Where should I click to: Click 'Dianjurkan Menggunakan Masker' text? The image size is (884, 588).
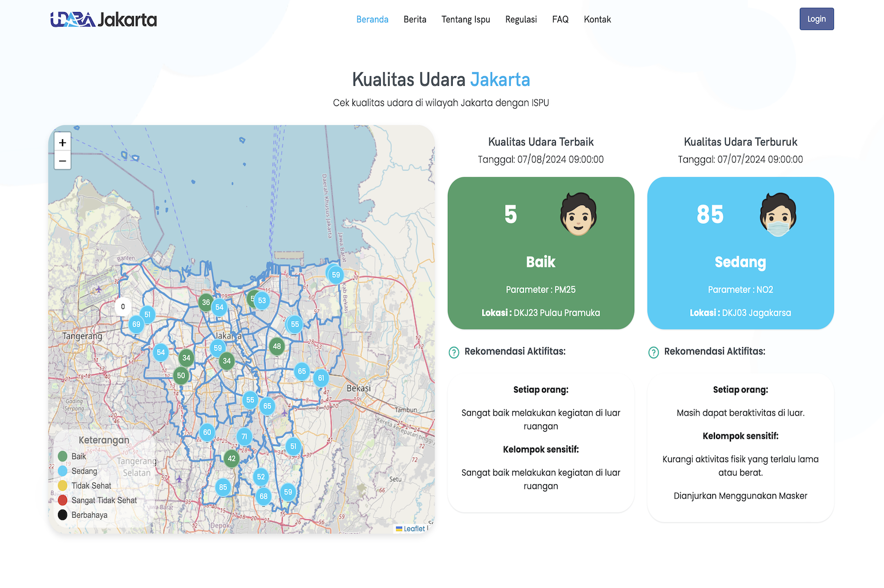740,496
